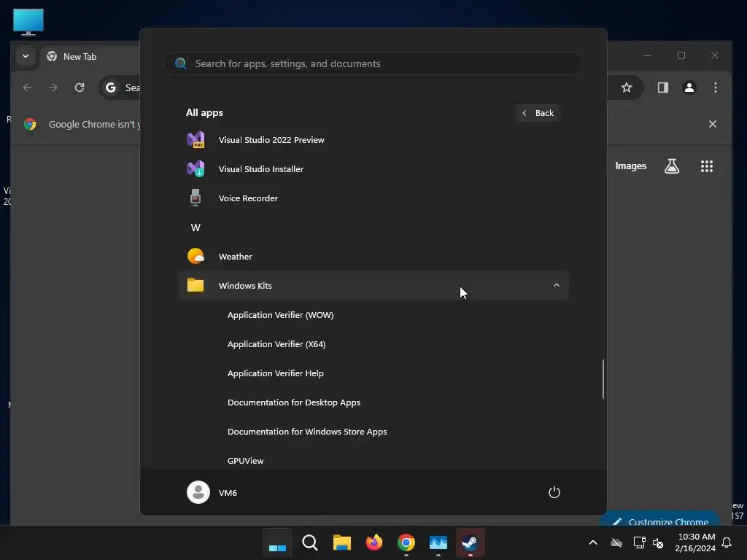747x560 pixels.
Task: Open the notifications bell in system tray
Action: coord(727,542)
